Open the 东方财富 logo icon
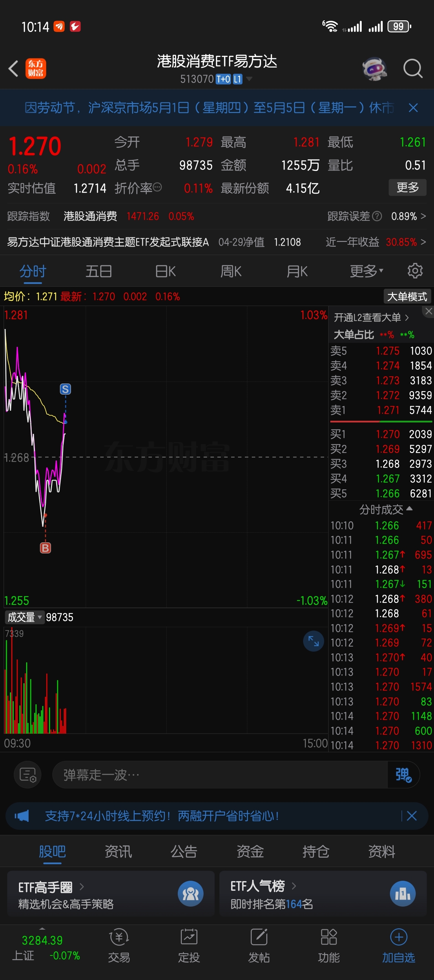434x980 pixels. point(36,69)
